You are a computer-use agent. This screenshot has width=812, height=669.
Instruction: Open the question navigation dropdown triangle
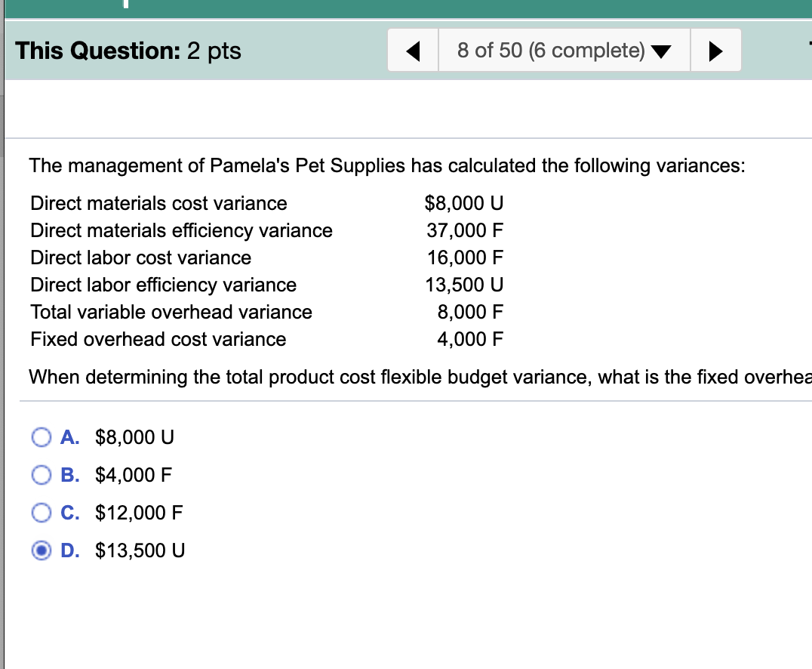click(662, 51)
